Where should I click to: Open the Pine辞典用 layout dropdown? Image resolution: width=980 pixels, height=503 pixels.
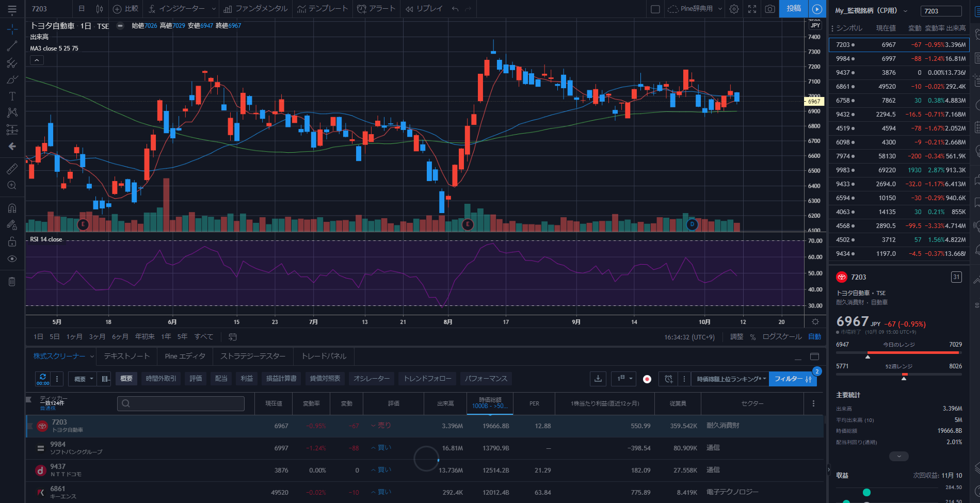(695, 9)
